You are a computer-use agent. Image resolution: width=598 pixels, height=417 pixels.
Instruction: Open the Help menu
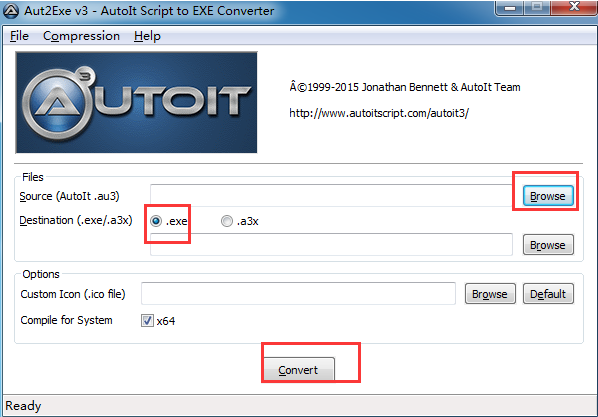147,36
